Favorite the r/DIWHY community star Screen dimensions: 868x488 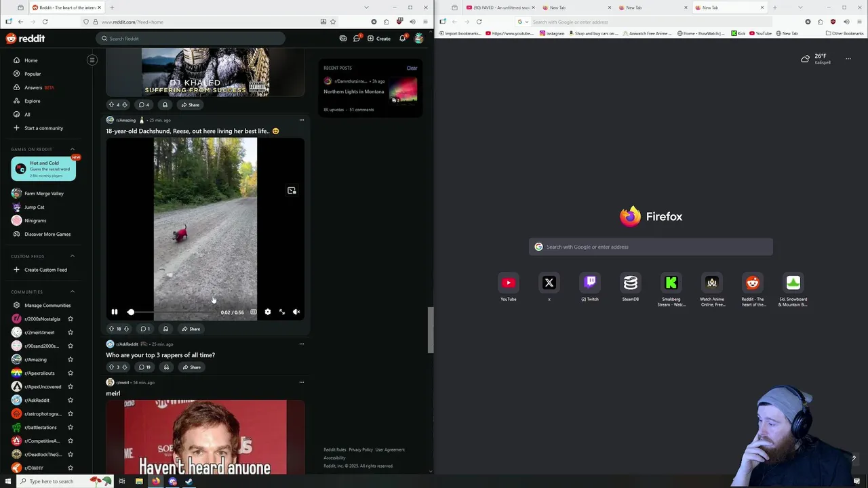point(71,468)
